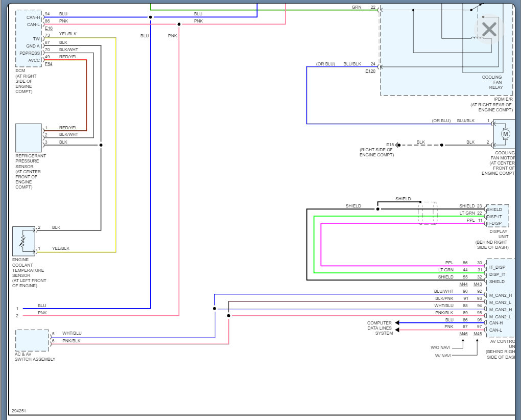Click the 'DISP_IT' pin label
The height and width of the screenshot is (420, 521).
(497, 274)
